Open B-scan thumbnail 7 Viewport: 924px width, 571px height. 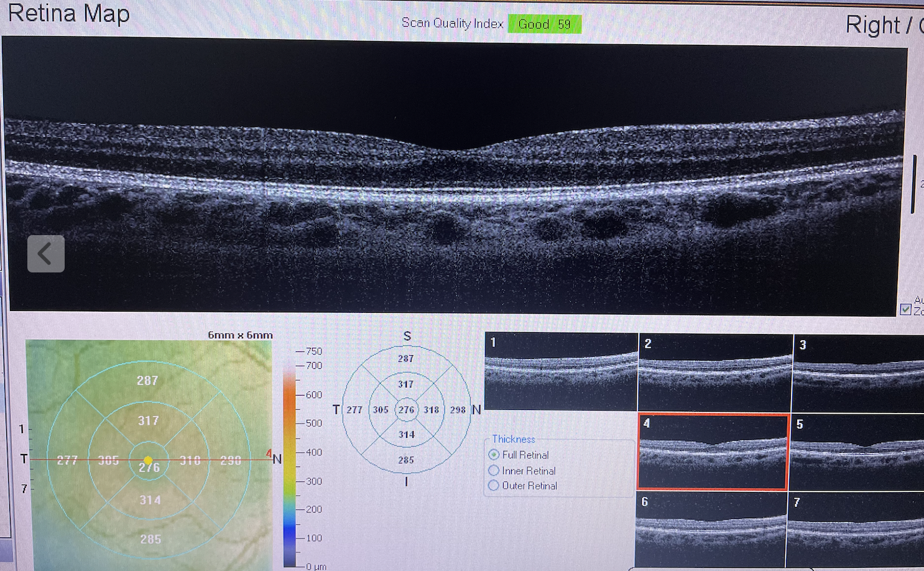(856, 531)
